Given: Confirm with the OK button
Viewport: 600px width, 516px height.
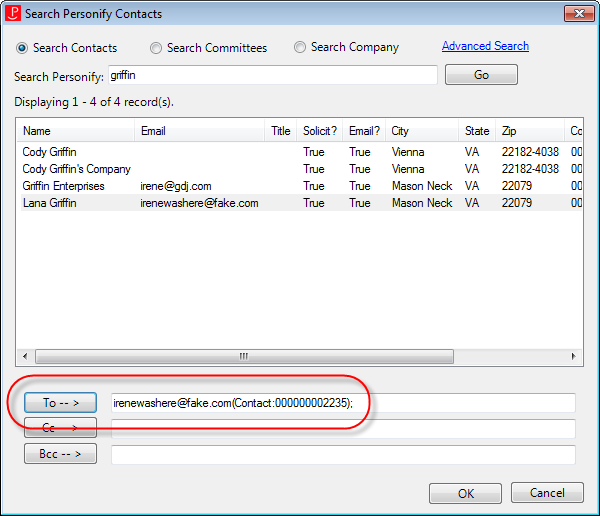Looking at the screenshot, I should [465, 493].
